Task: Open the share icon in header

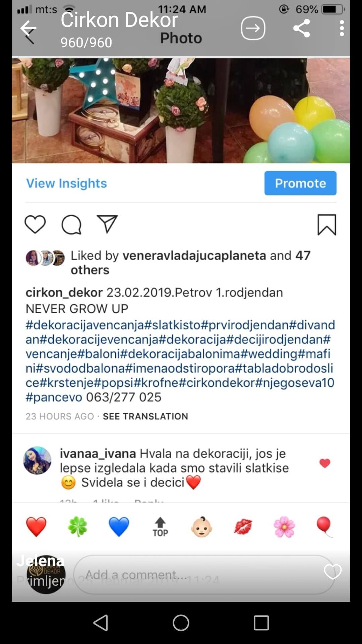Action: pos(301,28)
